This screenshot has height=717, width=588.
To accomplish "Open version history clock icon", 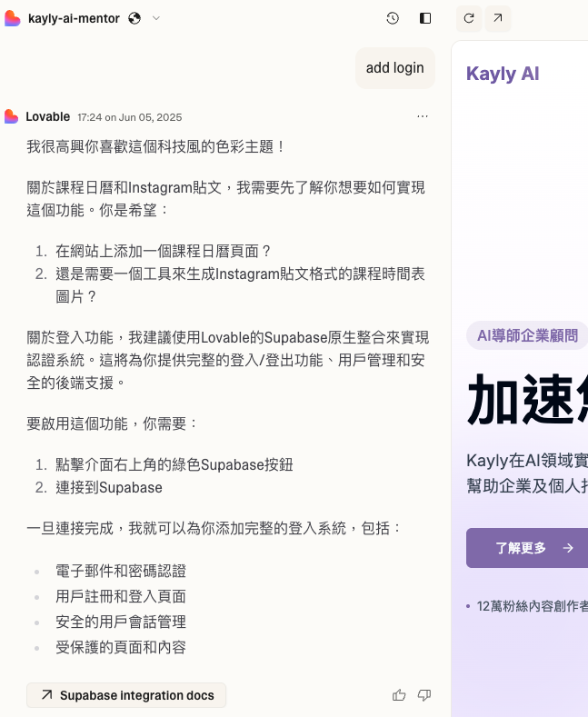I will pos(393,18).
